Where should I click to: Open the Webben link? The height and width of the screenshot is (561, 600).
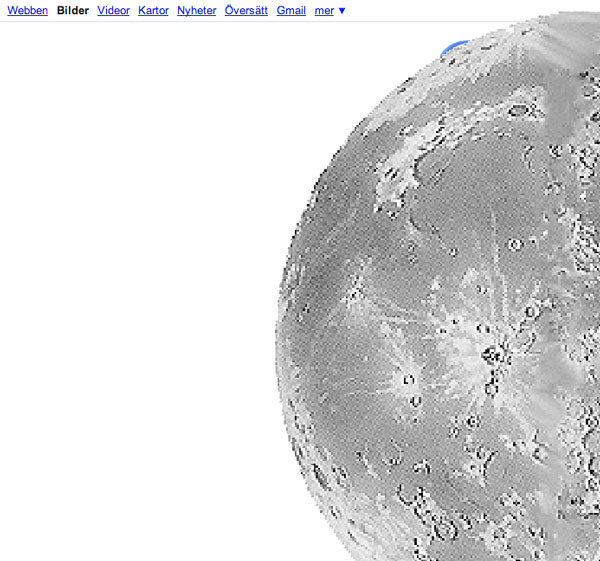[28, 10]
